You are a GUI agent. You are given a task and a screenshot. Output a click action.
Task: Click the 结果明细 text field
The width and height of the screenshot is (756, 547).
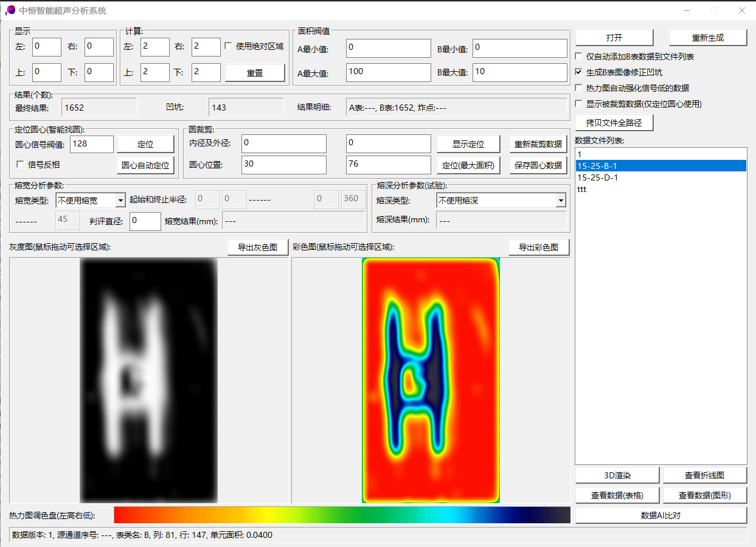pos(457,108)
